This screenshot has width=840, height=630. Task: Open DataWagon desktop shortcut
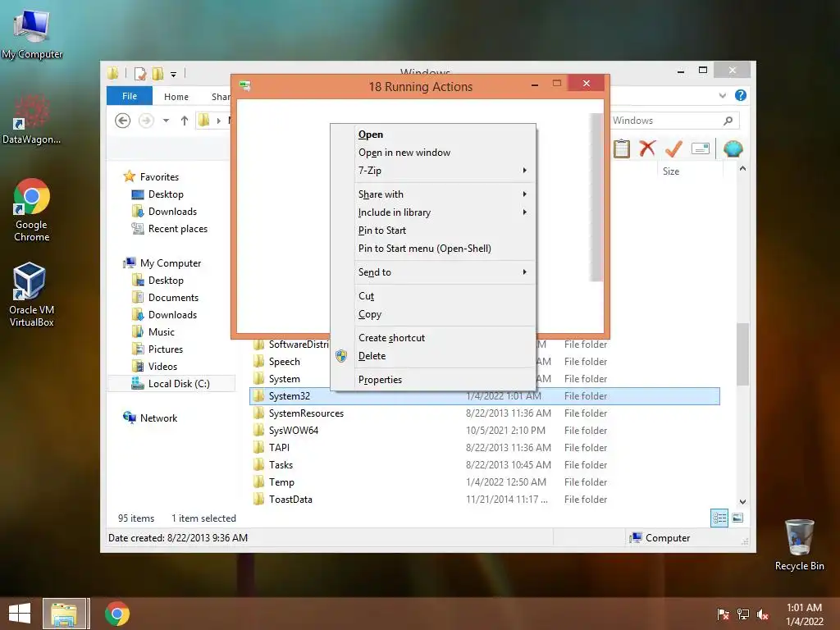(31, 120)
